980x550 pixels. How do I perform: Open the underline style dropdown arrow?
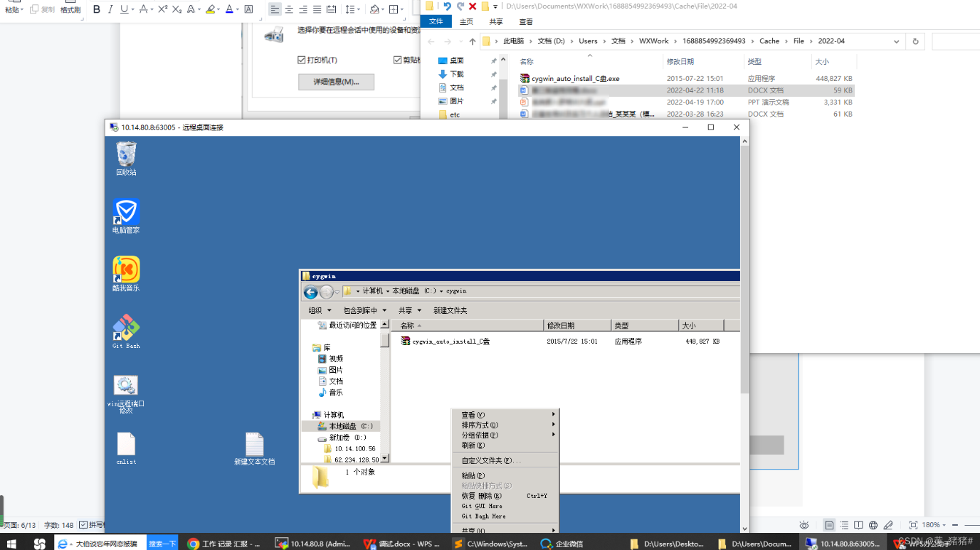point(132,10)
